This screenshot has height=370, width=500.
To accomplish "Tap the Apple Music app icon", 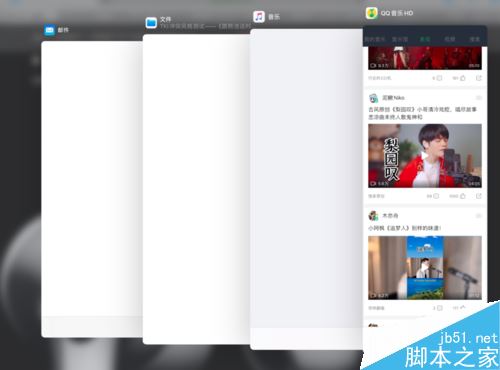I will pos(259,17).
